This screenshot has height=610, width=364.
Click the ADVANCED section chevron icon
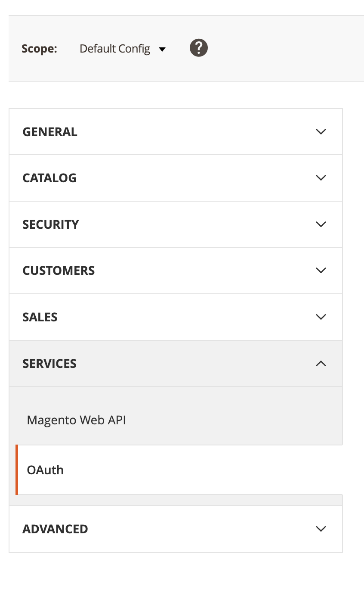point(321,529)
